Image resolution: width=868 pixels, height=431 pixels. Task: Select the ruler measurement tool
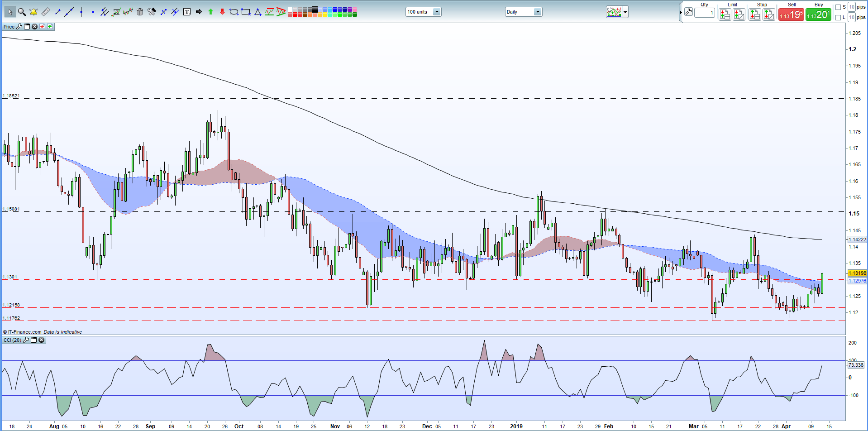point(46,12)
